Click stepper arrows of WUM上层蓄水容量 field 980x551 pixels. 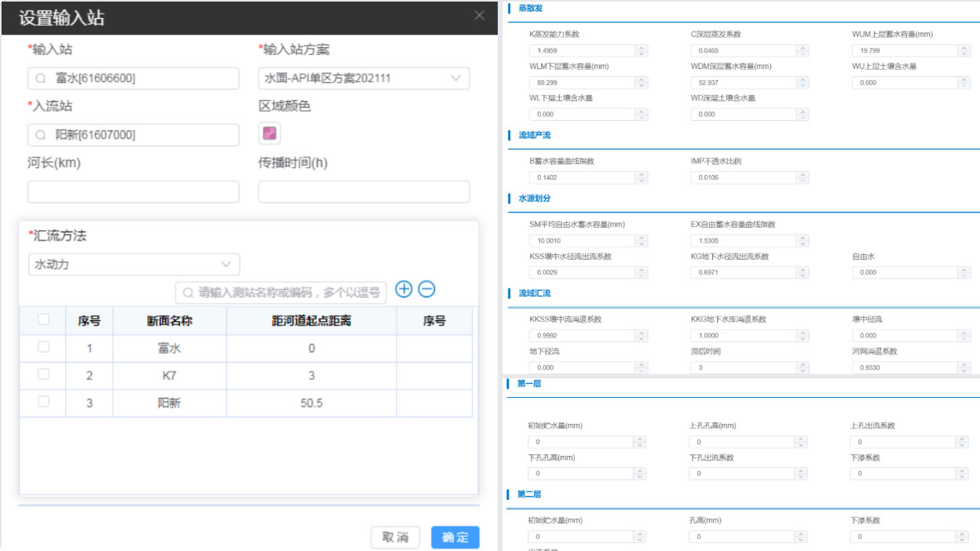pyautogui.click(x=964, y=51)
